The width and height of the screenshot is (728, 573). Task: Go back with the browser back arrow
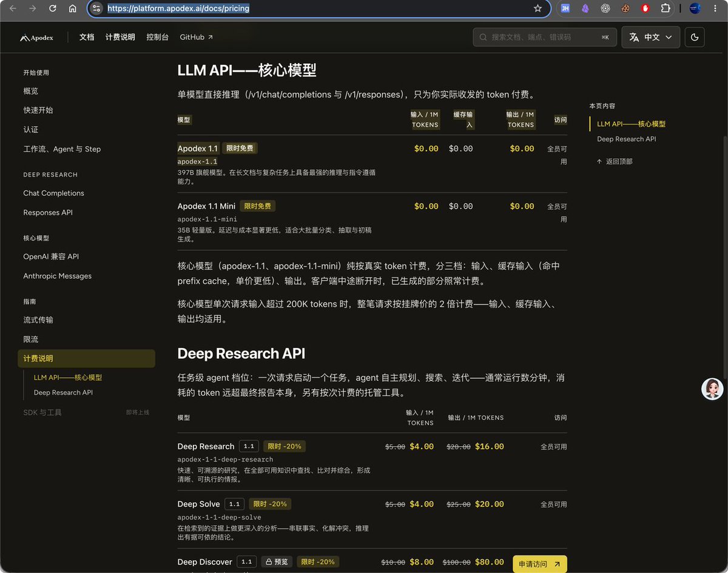(13, 8)
